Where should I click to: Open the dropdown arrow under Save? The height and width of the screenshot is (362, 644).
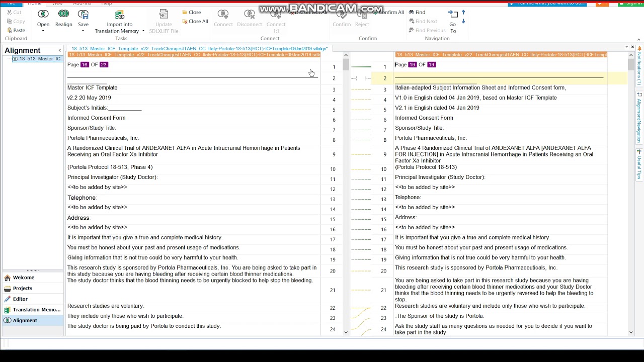(x=83, y=31)
